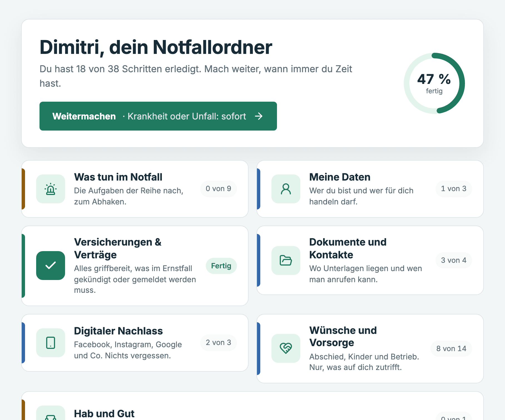Open the Versicherungen & Verträge heading
The width and height of the screenshot is (505, 420).
point(118,248)
